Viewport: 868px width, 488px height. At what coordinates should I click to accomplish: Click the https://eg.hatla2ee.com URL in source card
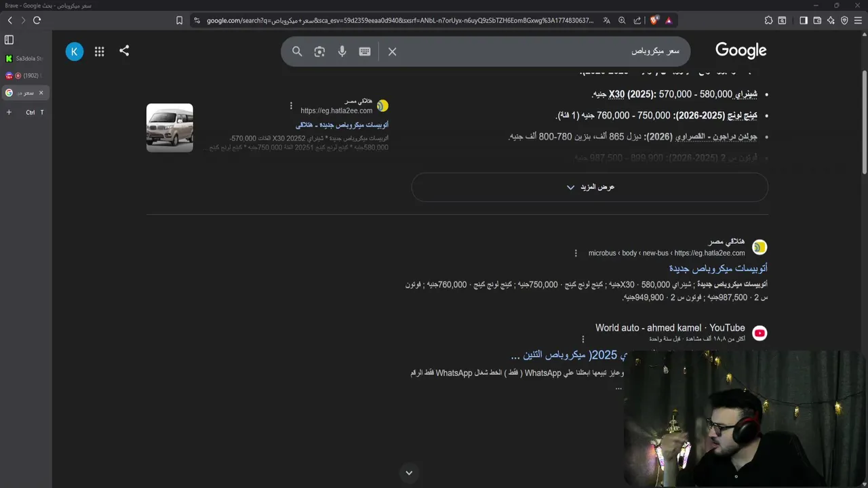336,110
